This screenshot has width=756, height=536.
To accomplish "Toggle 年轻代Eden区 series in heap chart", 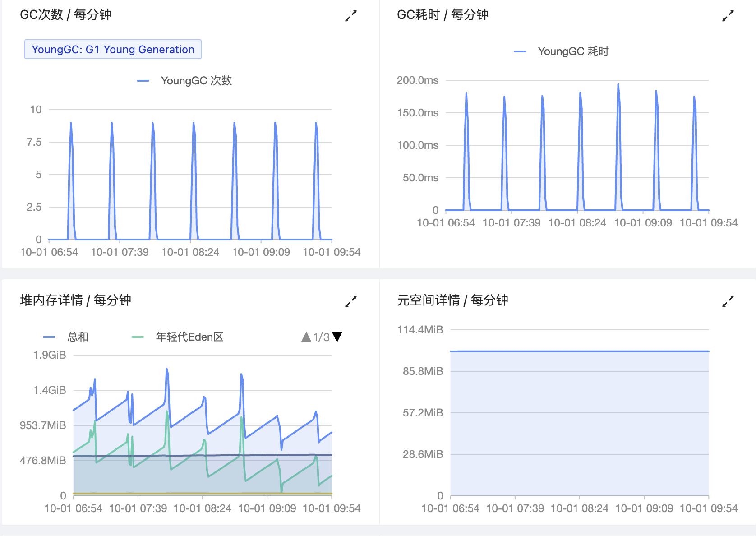I will [189, 337].
